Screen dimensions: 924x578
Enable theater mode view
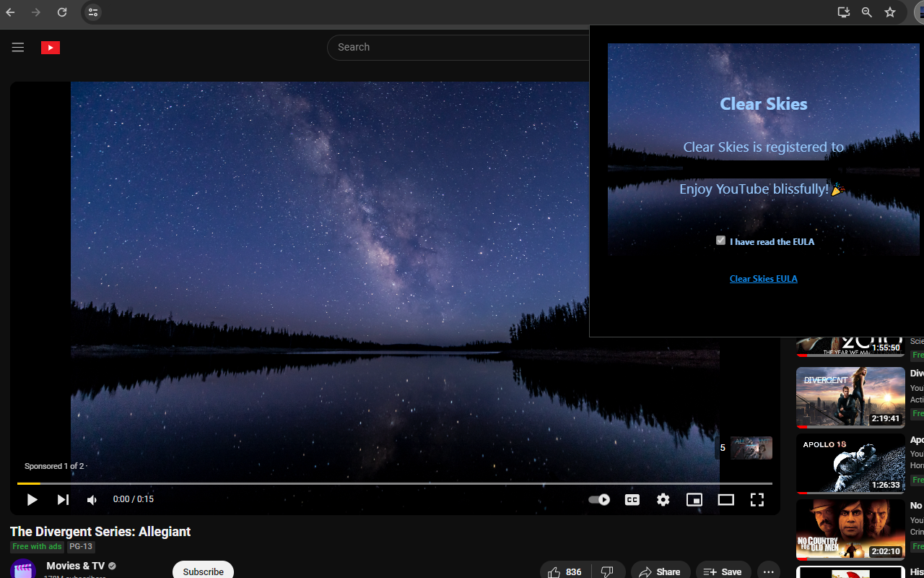pyautogui.click(x=725, y=499)
